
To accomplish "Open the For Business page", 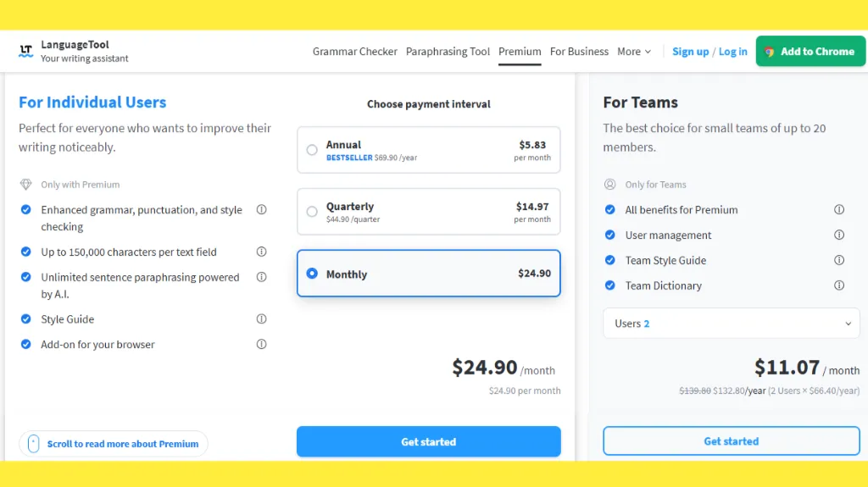I will click(x=579, y=52).
